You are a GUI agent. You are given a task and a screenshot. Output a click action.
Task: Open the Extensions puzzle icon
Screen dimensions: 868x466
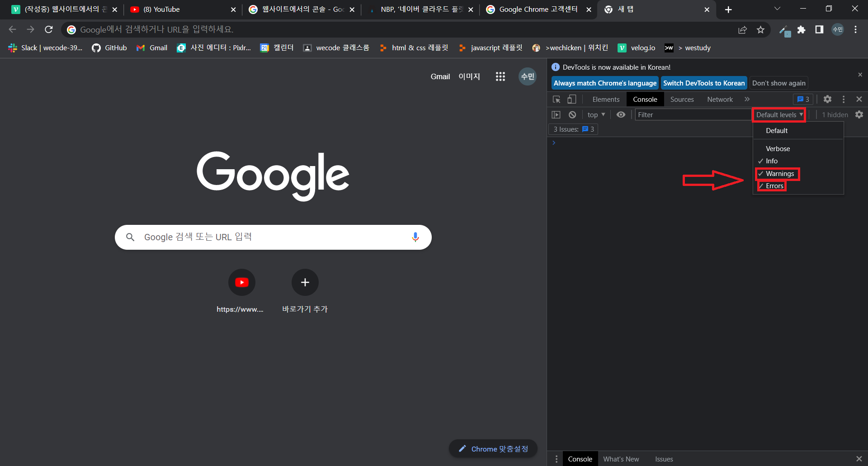click(801, 29)
